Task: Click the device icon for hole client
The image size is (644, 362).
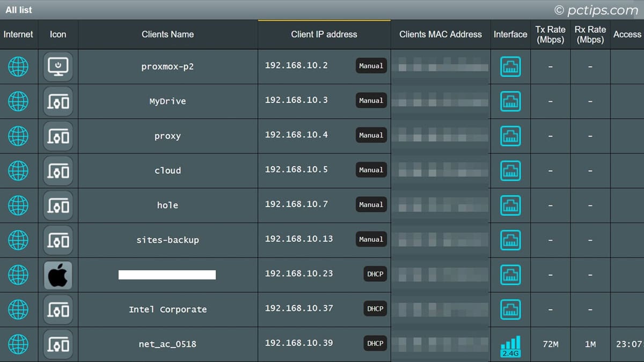Action: [58, 205]
